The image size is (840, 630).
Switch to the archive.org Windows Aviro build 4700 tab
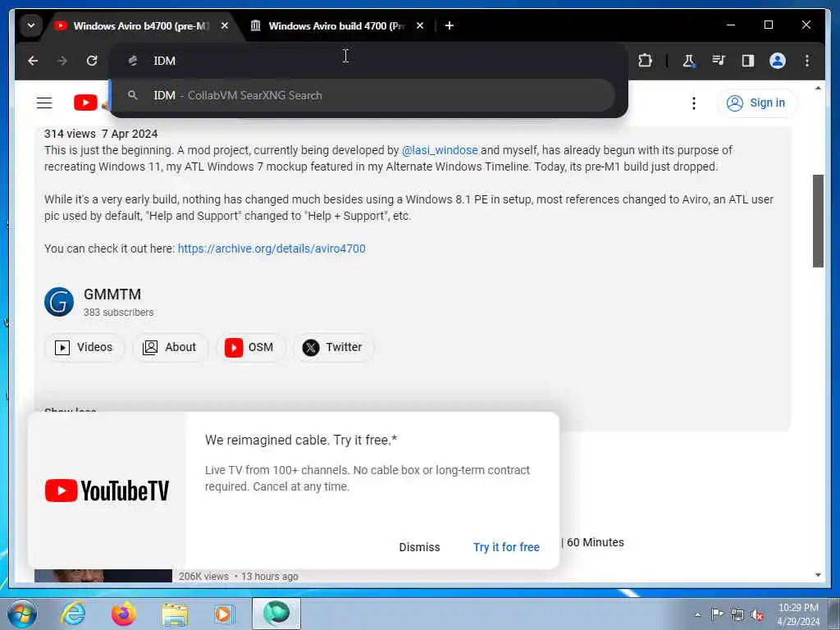(x=336, y=25)
